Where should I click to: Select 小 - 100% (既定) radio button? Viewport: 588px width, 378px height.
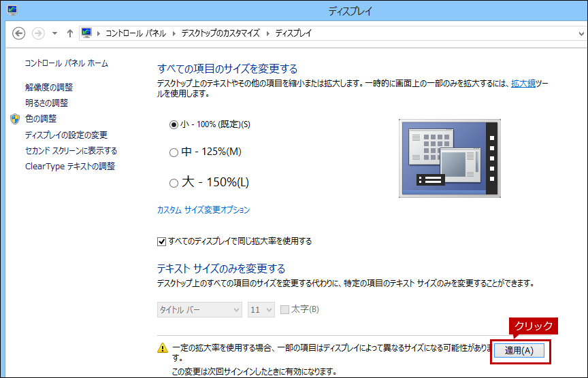(x=174, y=124)
